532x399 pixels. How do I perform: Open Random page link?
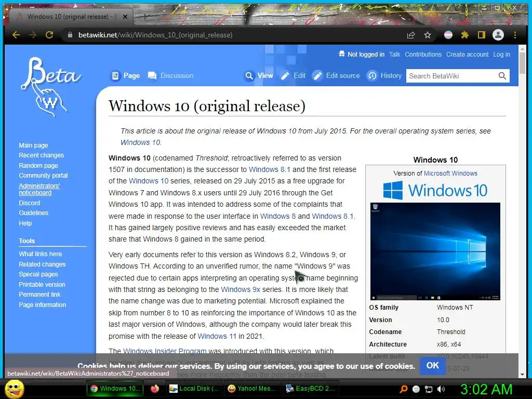(38, 166)
